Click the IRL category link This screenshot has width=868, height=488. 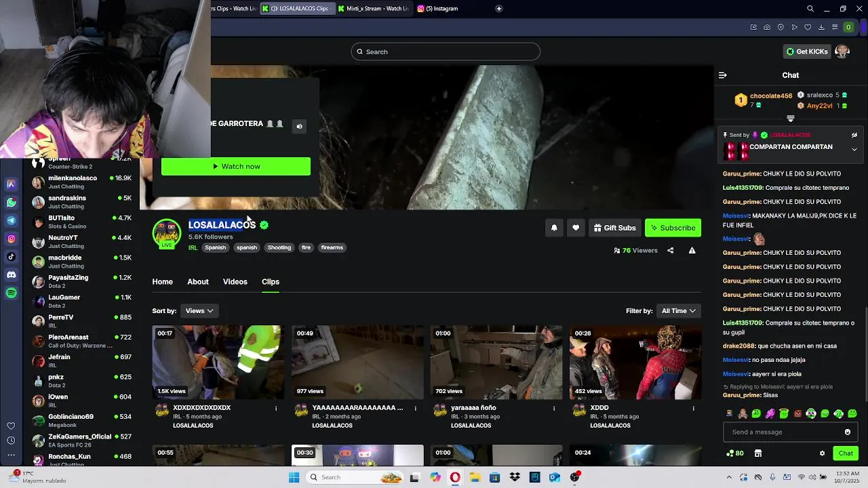[193, 247]
